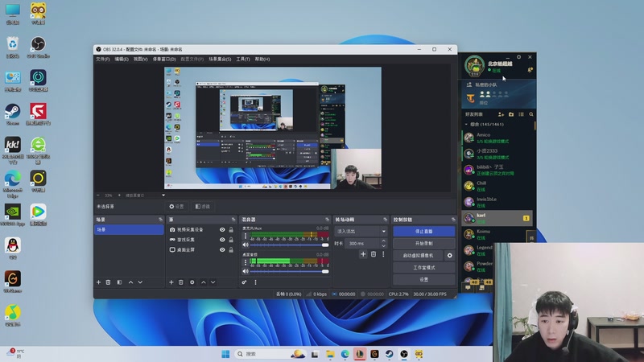Move source down in Sources panel
Viewport: 644px width, 362px height.
(213, 282)
